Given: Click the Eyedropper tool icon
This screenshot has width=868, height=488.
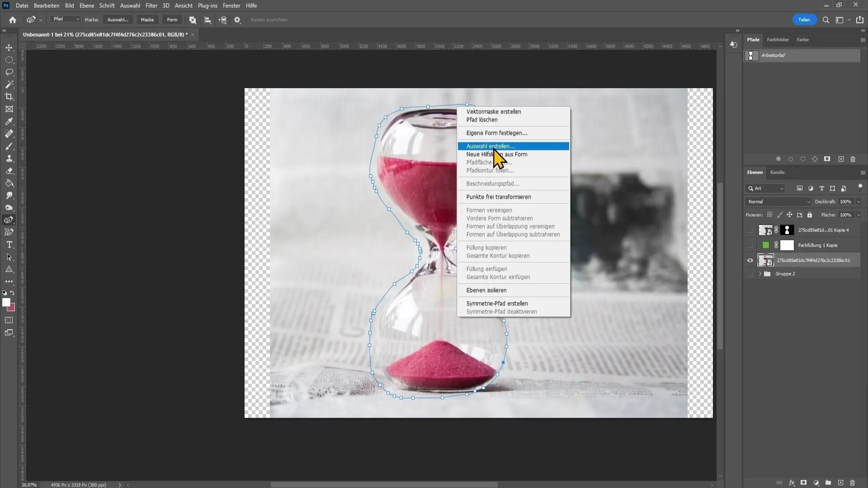Looking at the screenshot, I should (x=9, y=121).
